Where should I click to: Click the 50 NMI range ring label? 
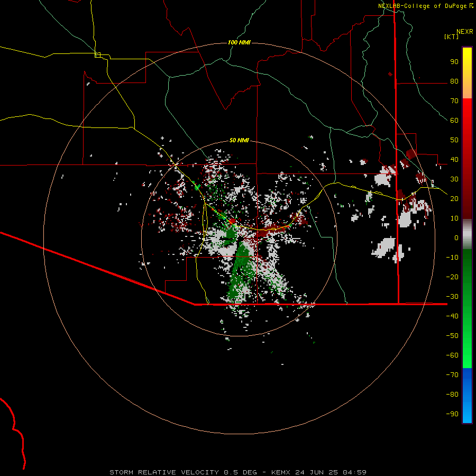click(x=239, y=140)
